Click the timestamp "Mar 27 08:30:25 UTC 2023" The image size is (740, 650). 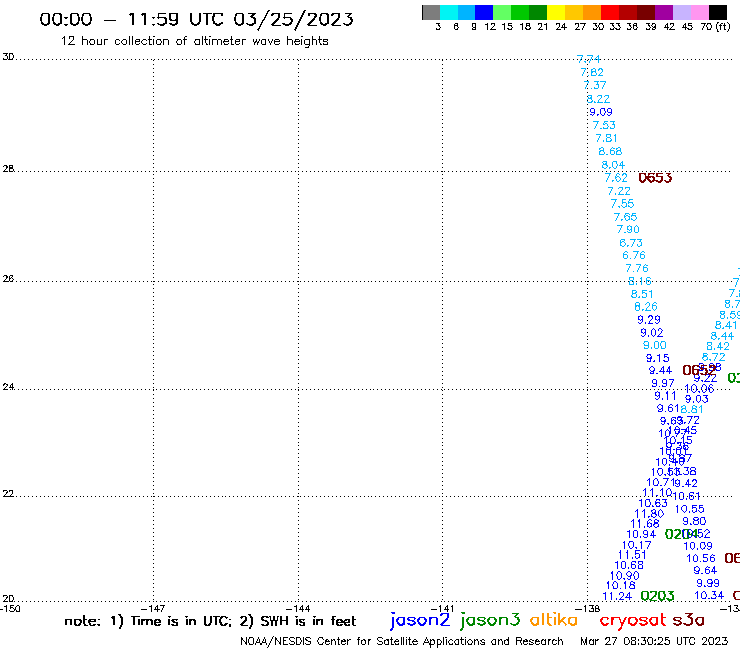click(654, 641)
